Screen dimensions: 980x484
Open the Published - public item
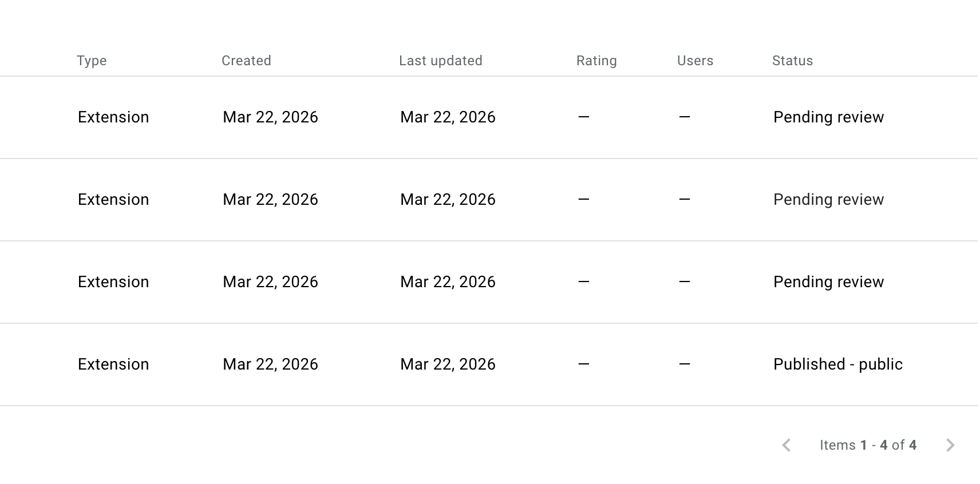[x=837, y=364]
